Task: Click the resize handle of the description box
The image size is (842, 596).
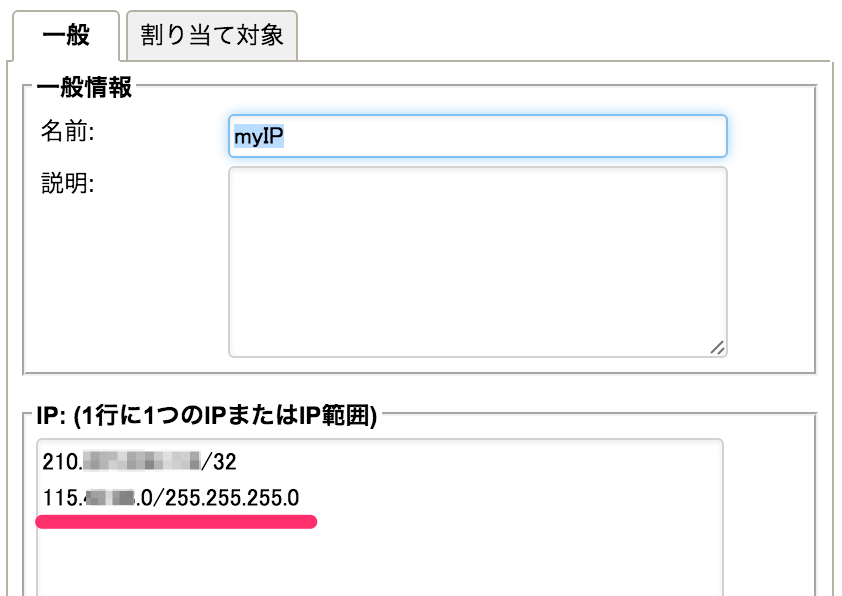Action: point(719,346)
